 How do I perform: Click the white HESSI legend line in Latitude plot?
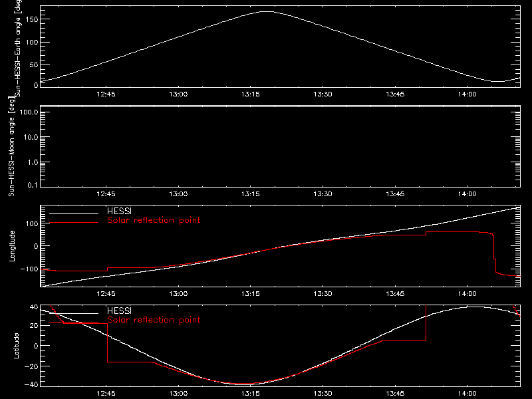tap(74, 313)
